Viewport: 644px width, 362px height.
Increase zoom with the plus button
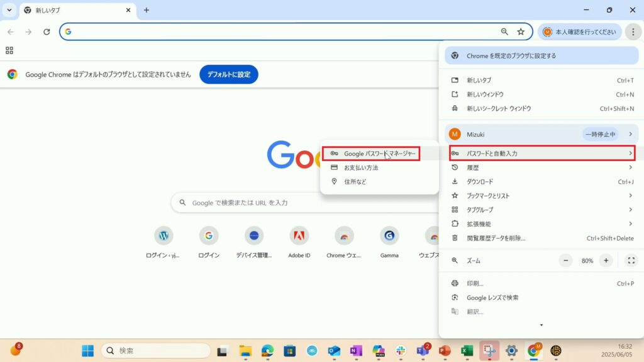606,261
